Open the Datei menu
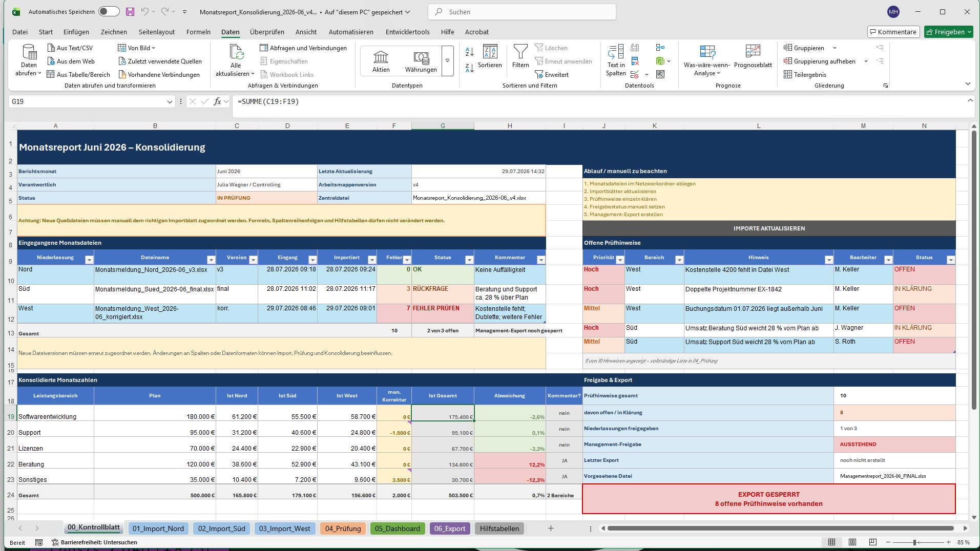 point(20,32)
